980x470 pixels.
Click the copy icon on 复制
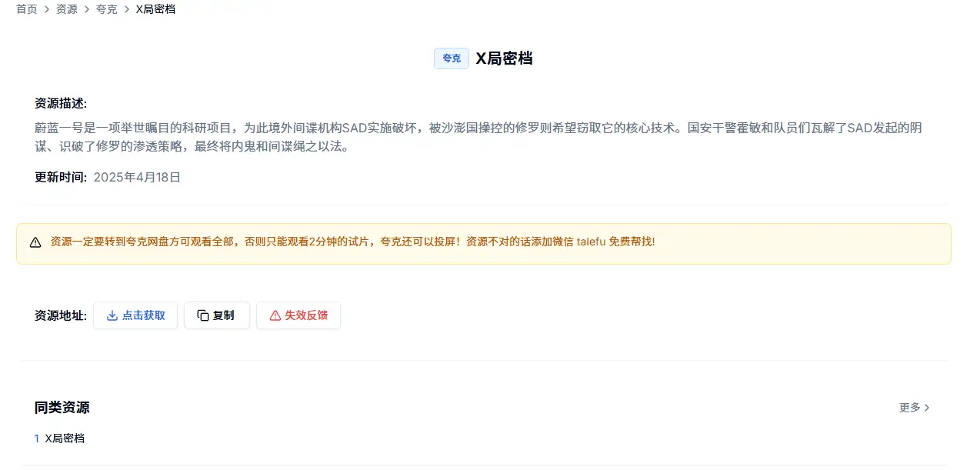pos(203,315)
